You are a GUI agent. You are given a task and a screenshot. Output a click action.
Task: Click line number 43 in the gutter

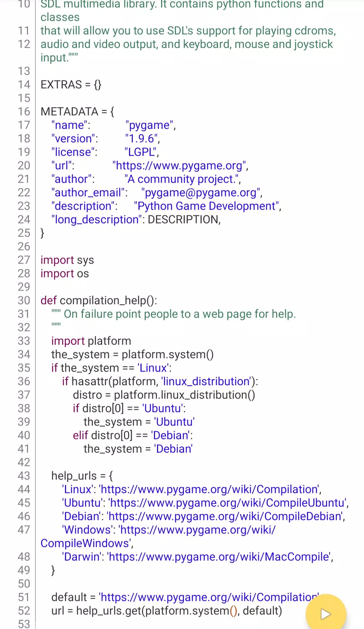[x=24, y=476]
